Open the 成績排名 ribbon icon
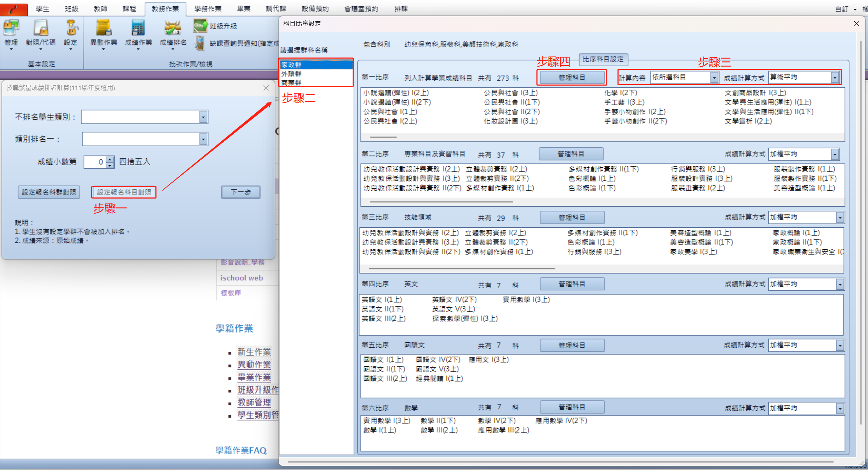This screenshot has width=868, height=470. click(x=173, y=34)
